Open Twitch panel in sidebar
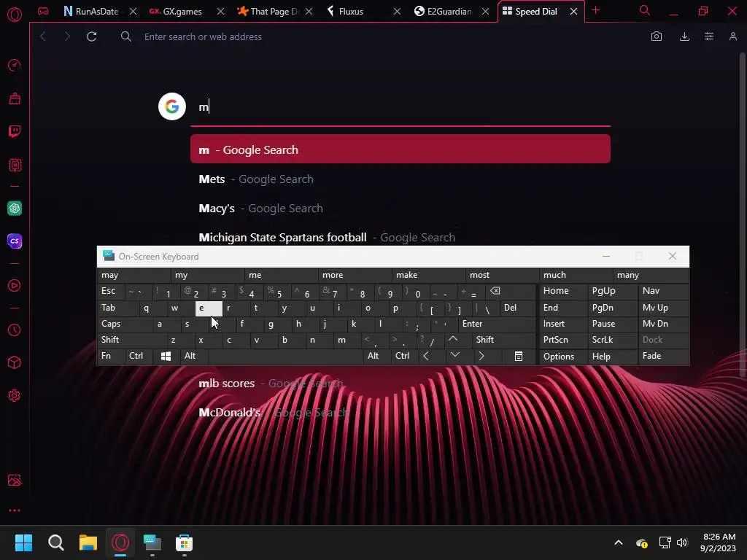The width and height of the screenshot is (747, 560). (x=15, y=131)
